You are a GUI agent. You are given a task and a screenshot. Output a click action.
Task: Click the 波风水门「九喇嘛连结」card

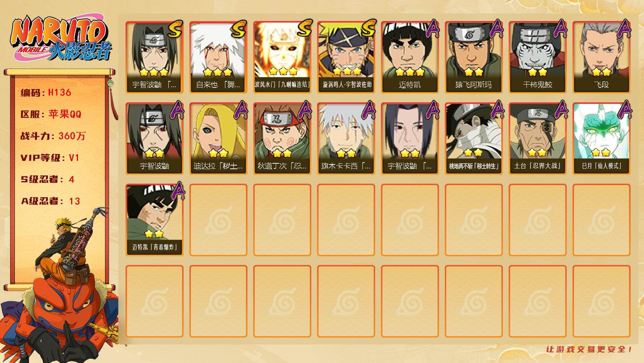pos(282,57)
